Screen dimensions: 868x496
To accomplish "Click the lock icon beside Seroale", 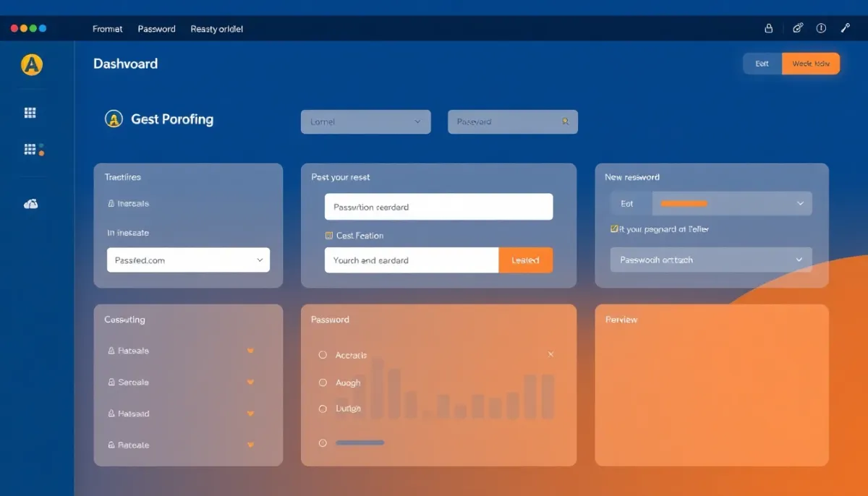I will coord(111,382).
